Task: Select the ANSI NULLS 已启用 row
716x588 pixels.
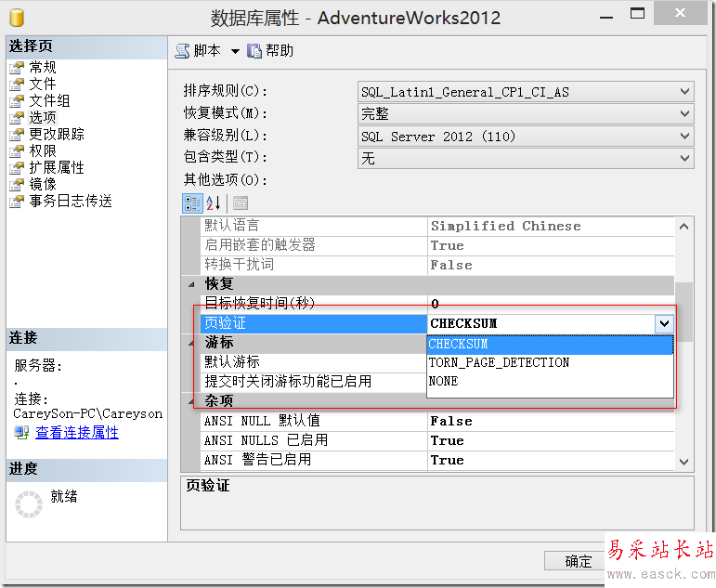Action: tap(437, 440)
